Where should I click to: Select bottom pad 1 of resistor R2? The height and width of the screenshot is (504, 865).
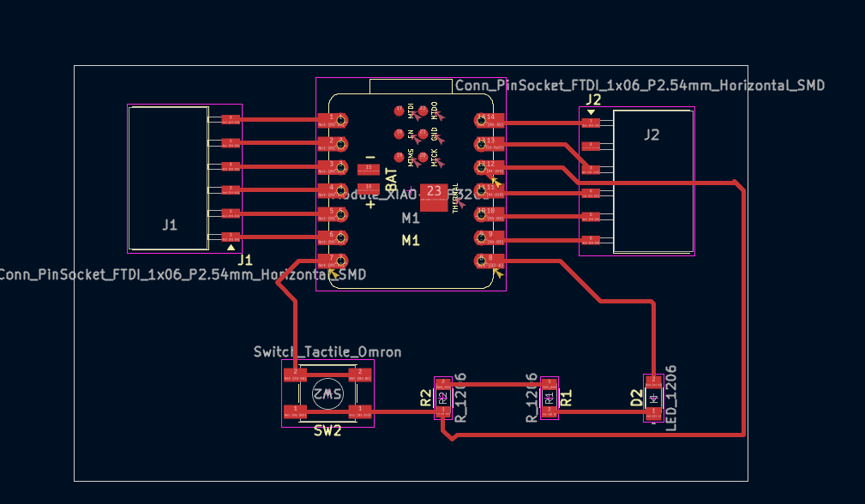coord(443,412)
